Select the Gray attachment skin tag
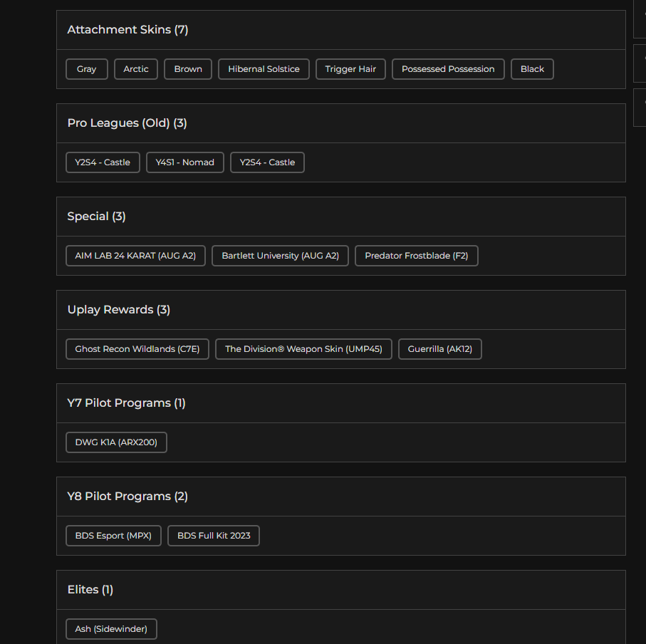Image resolution: width=646 pixels, height=644 pixels. pyautogui.click(x=86, y=69)
